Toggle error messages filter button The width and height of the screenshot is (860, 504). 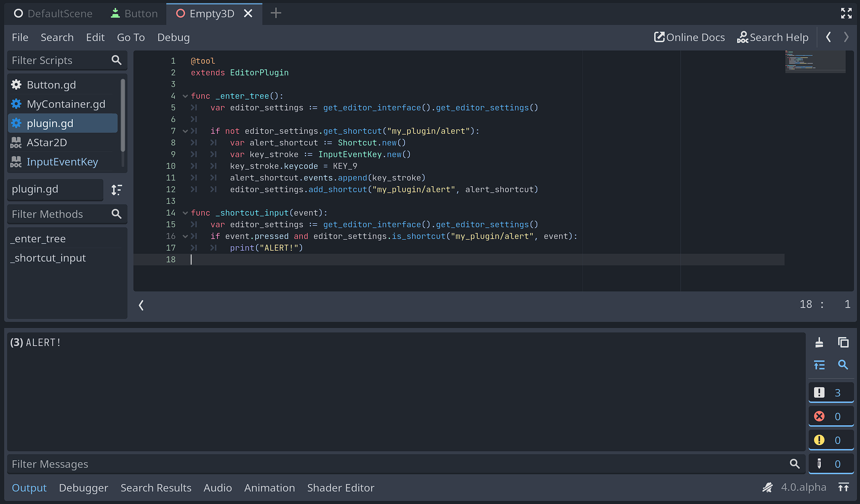tap(831, 417)
